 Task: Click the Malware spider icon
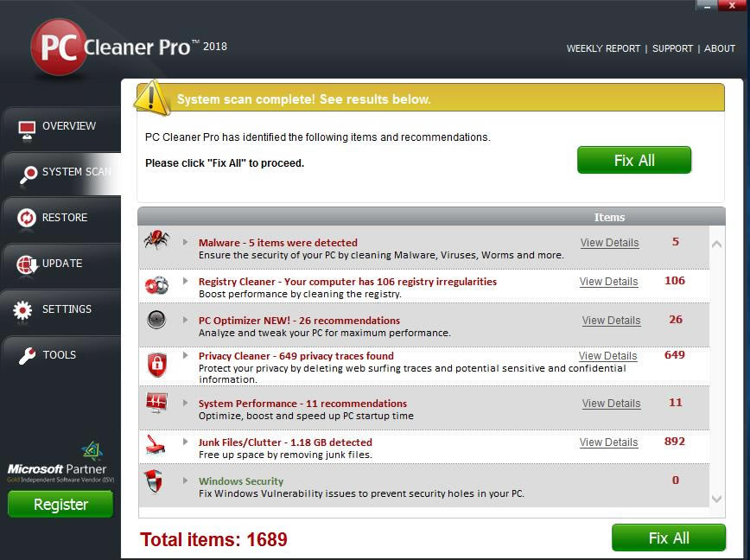pos(156,241)
